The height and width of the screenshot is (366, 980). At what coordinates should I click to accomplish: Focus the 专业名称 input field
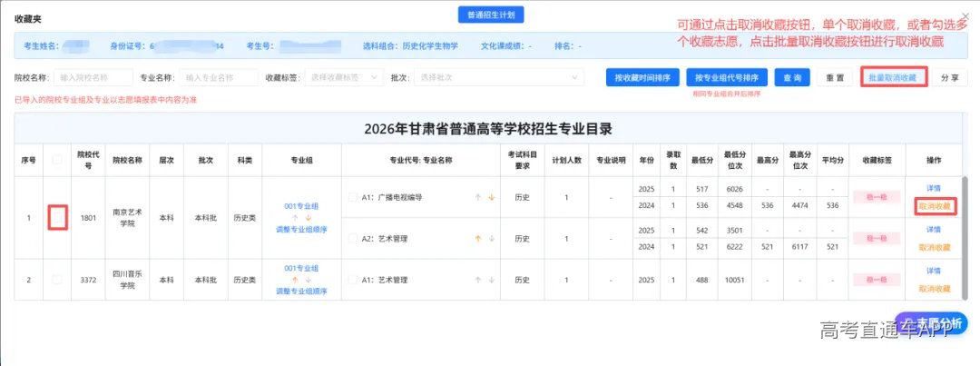218,77
